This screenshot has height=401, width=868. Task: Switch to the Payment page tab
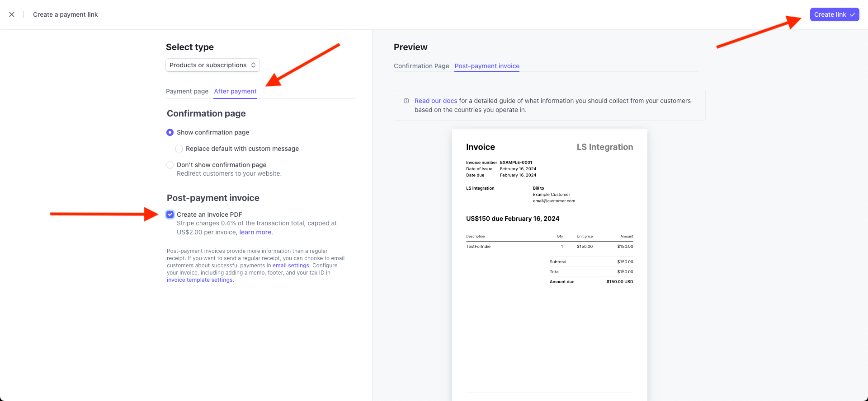[x=187, y=91]
